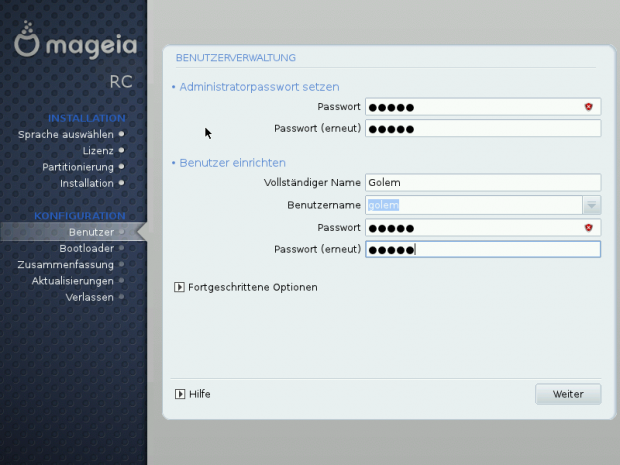The image size is (620, 465).
Task: Click the user Passwort (erneut) field
Action: [482, 249]
